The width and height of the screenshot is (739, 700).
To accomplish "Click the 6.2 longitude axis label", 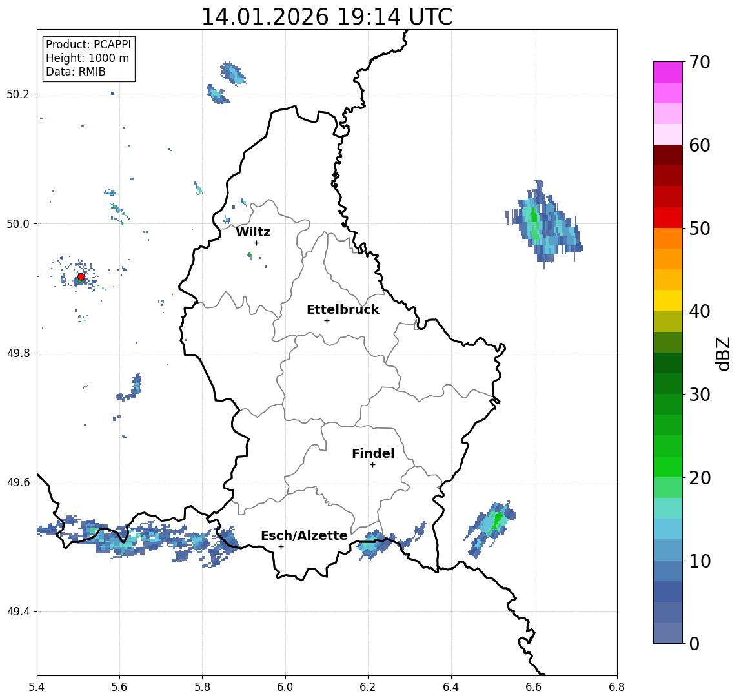I will 368,687.
